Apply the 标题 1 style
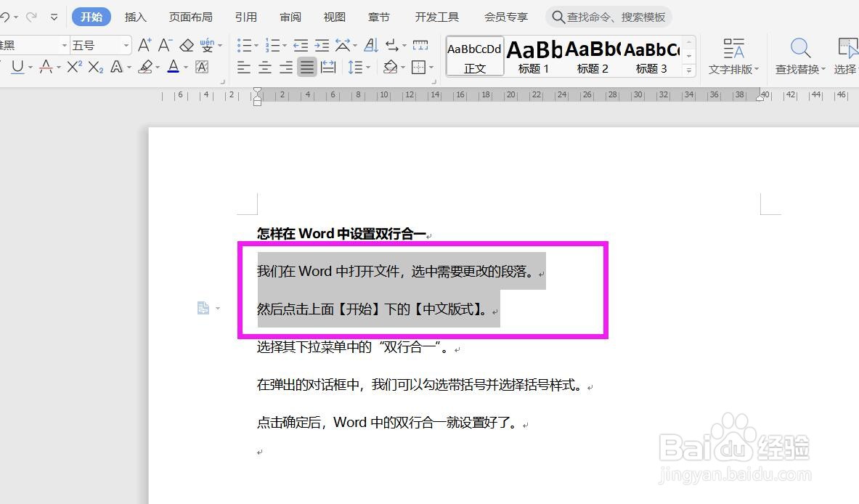 [x=534, y=56]
